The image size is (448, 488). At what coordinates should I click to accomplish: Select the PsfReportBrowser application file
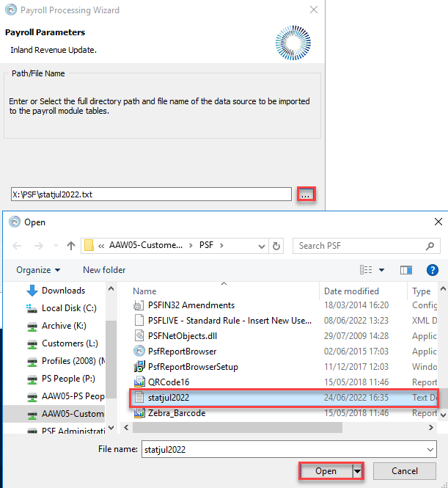182,352
